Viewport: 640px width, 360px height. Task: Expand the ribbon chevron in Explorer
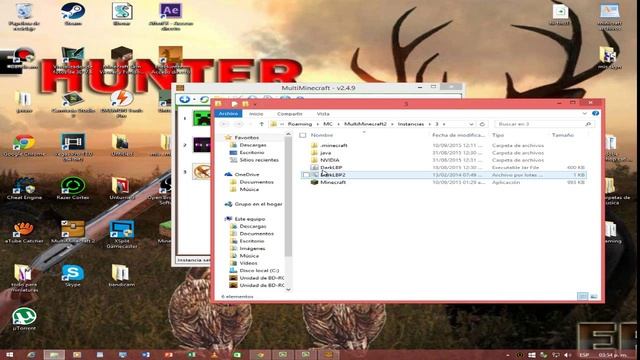(584, 113)
